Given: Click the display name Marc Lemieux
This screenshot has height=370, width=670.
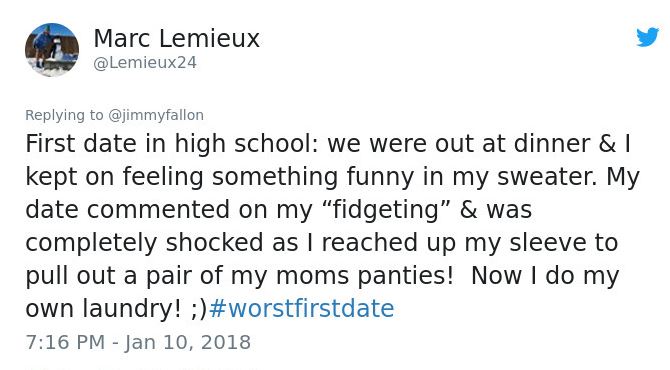Looking at the screenshot, I should pyautogui.click(x=176, y=38).
